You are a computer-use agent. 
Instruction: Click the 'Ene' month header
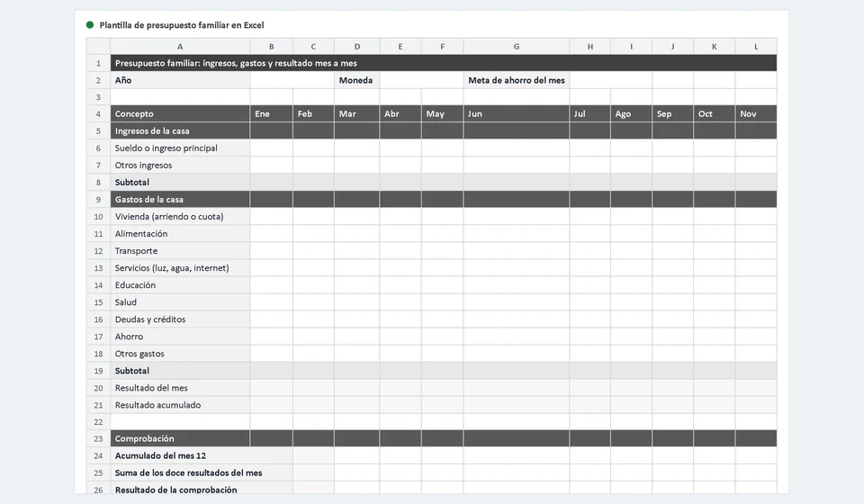tap(271, 114)
